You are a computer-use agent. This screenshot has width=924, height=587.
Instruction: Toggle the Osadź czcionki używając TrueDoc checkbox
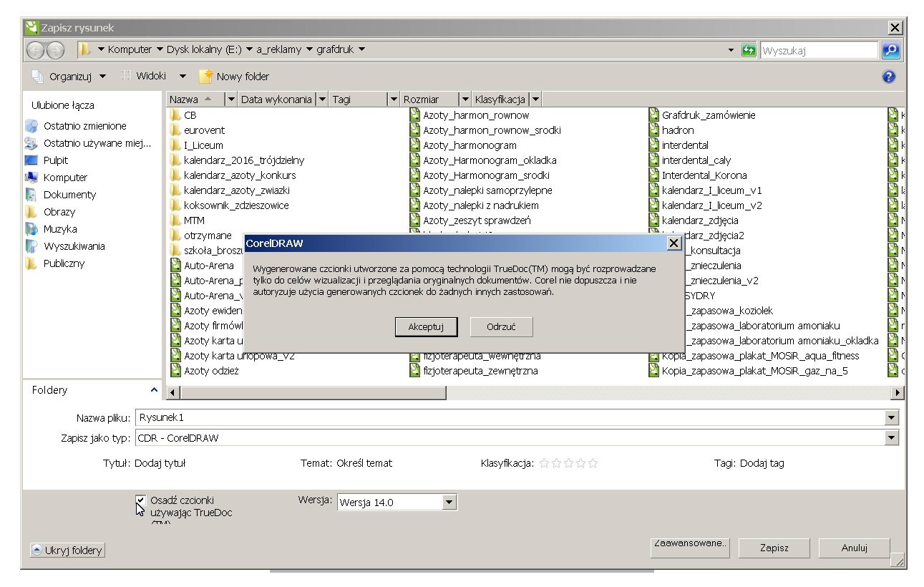[141, 500]
